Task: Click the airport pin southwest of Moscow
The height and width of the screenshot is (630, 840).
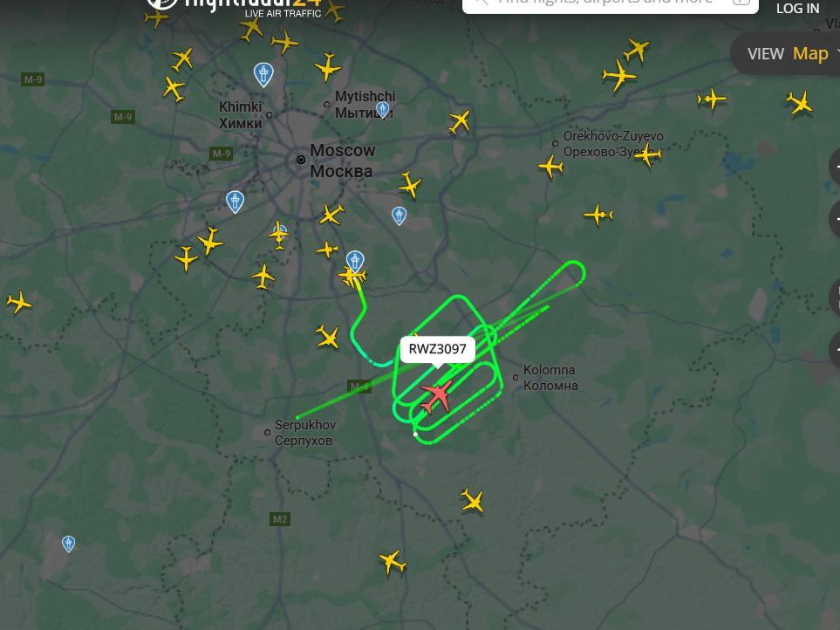Action: (x=235, y=202)
